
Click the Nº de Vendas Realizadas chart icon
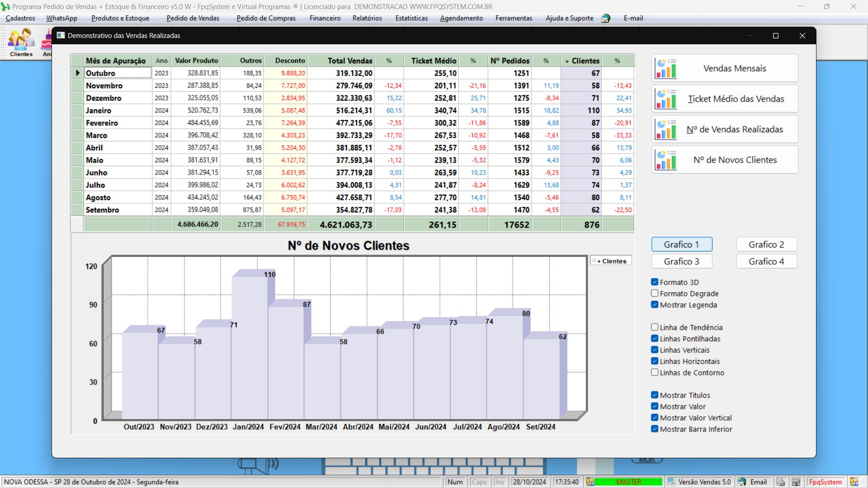click(x=665, y=129)
